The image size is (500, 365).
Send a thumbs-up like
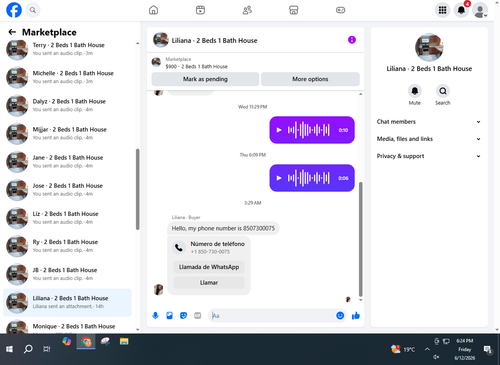[356, 315]
